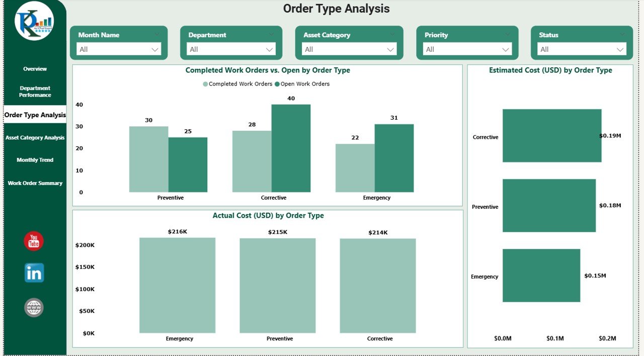
Task: Open the website globe icon
Action: (x=33, y=308)
